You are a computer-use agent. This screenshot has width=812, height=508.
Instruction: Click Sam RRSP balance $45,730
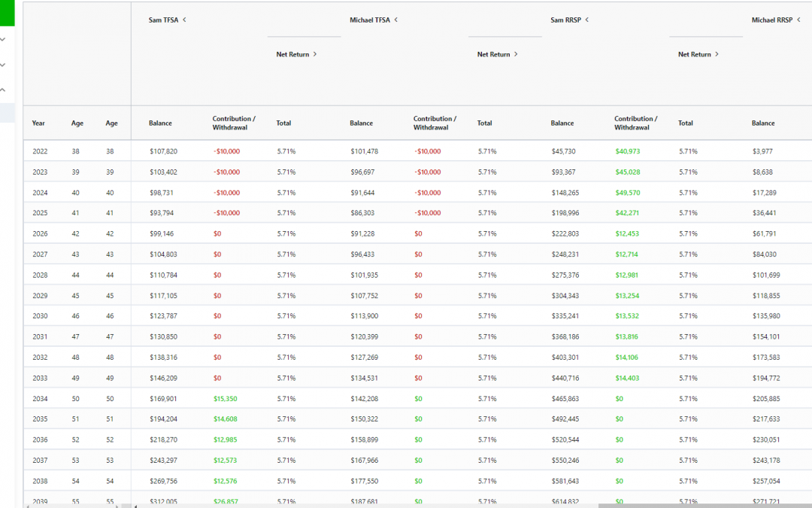(x=563, y=151)
